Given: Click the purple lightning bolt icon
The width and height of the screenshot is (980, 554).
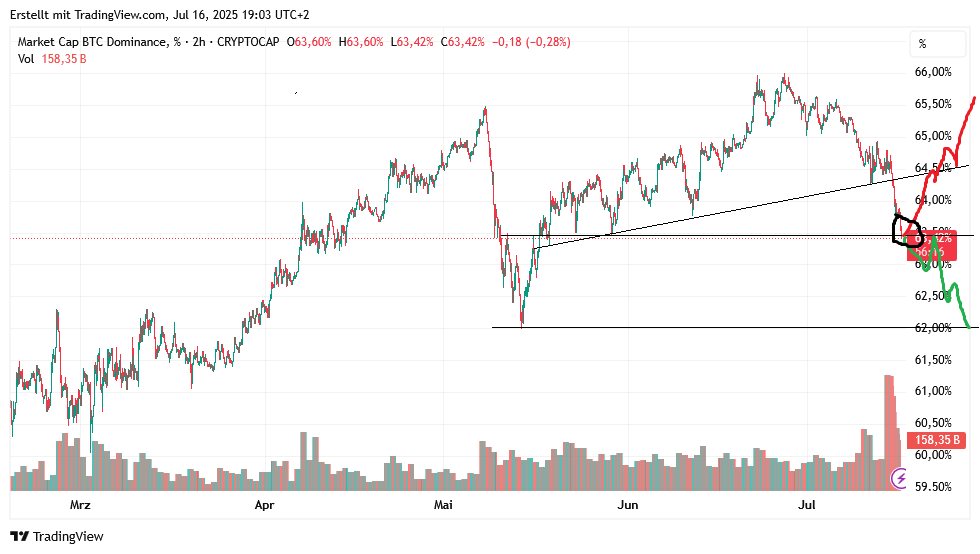Looking at the screenshot, I should point(899,480).
